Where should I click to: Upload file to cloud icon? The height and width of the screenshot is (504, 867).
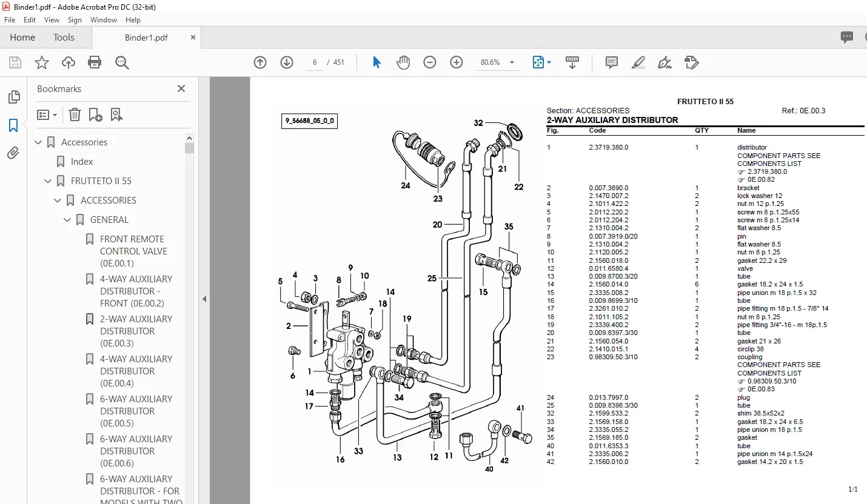pyautogui.click(x=69, y=62)
